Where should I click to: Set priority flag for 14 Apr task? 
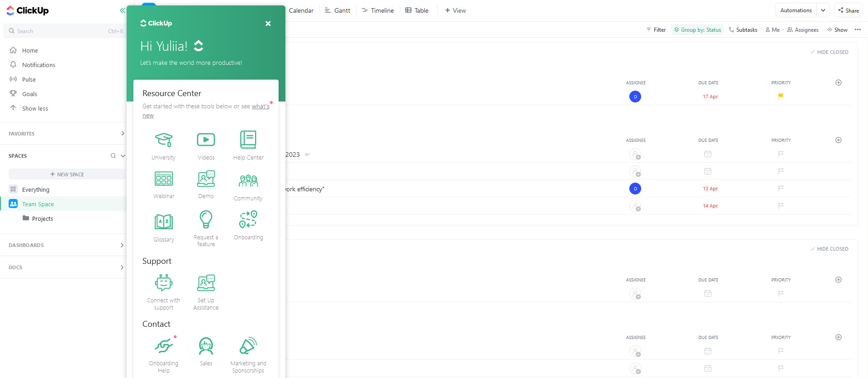tap(781, 206)
